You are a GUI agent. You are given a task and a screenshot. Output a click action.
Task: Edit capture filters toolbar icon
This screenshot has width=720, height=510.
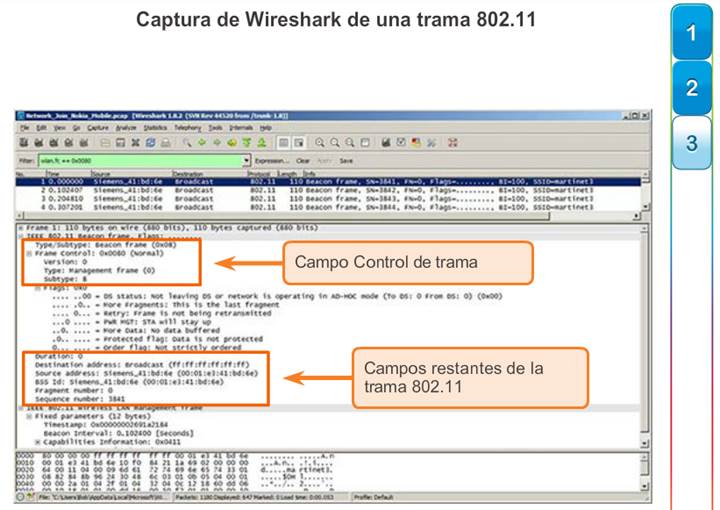tap(386, 143)
